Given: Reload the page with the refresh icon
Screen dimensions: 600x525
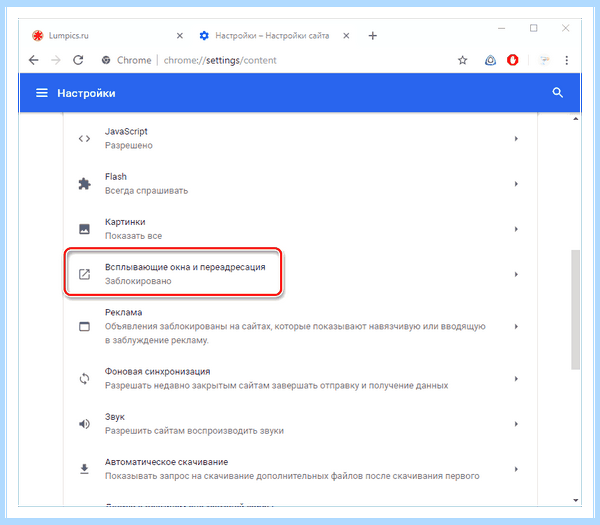Looking at the screenshot, I should pyautogui.click(x=78, y=60).
